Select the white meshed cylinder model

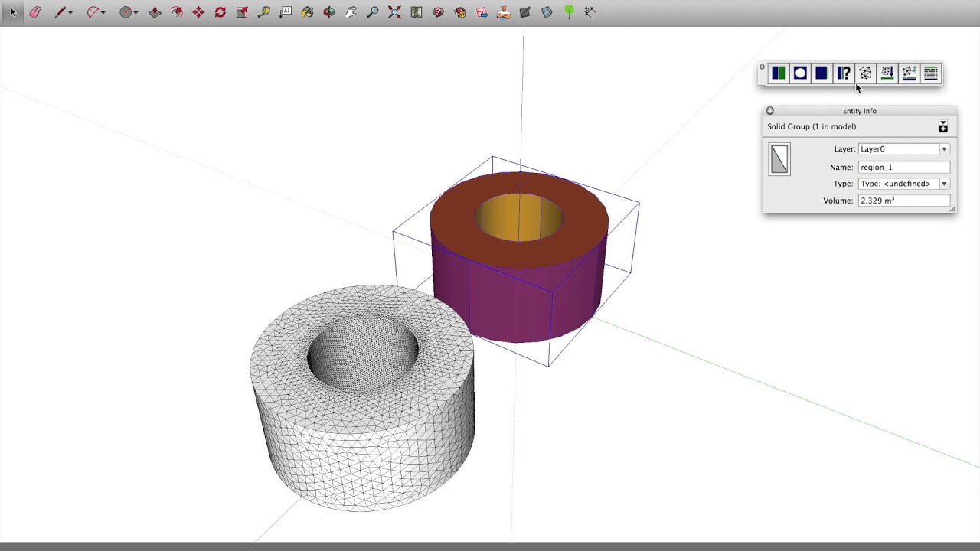(363, 398)
